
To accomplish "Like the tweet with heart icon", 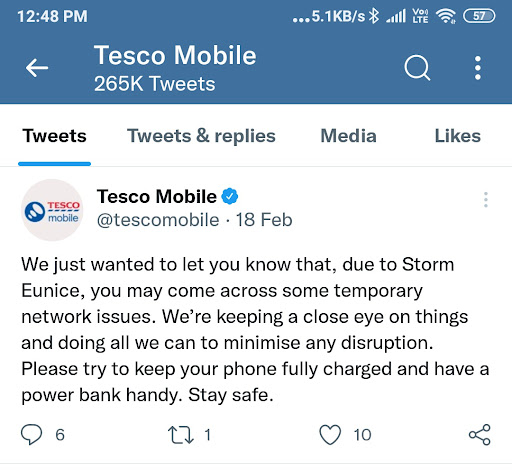I will click(330, 435).
